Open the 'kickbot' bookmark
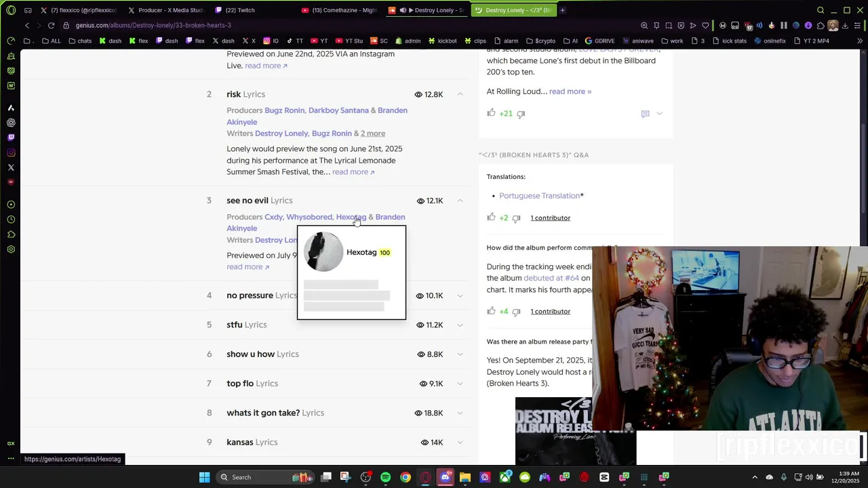The width and height of the screenshot is (868, 488). coord(442,41)
